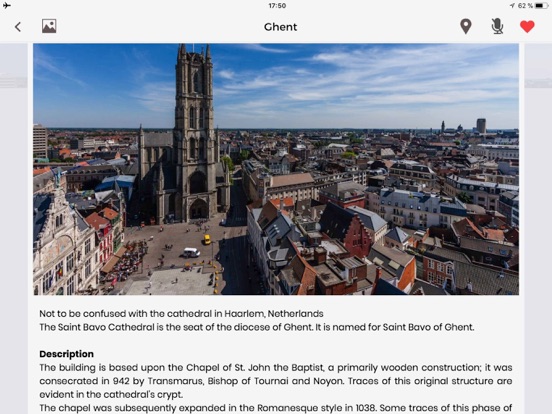Tap line 'consecrated in 942 by Transmarus'
The width and height of the screenshot is (552, 414).
(276, 381)
